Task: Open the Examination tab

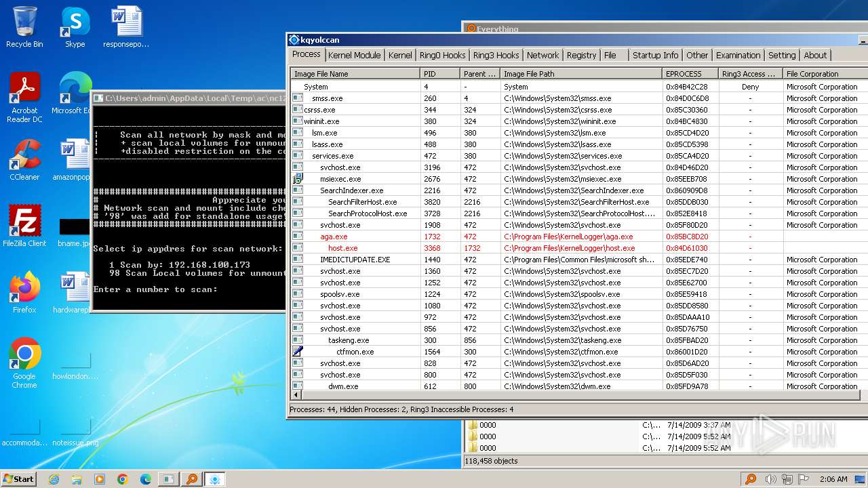Action: tap(738, 56)
